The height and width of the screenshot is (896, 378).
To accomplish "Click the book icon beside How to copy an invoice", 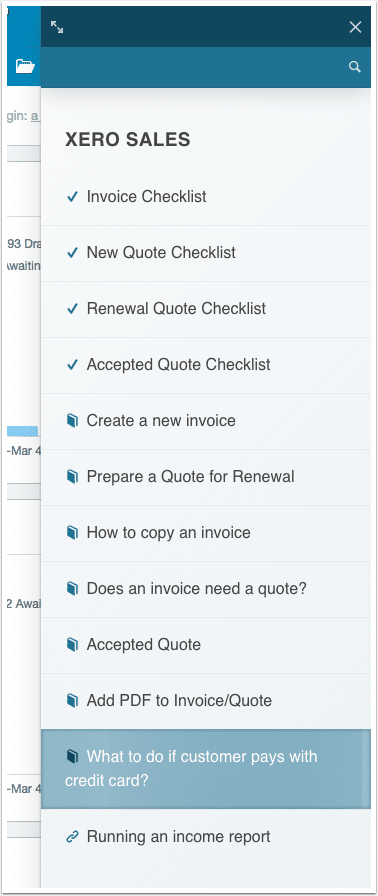I will pos(71,533).
